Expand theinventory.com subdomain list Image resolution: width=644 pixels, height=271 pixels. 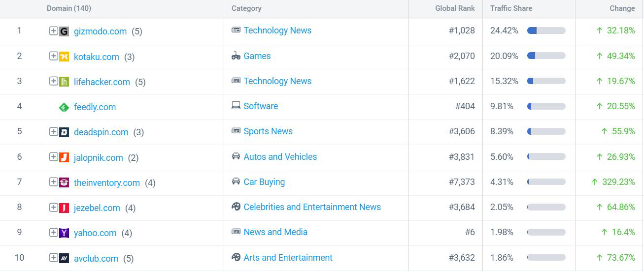click(x=53, y=182)
